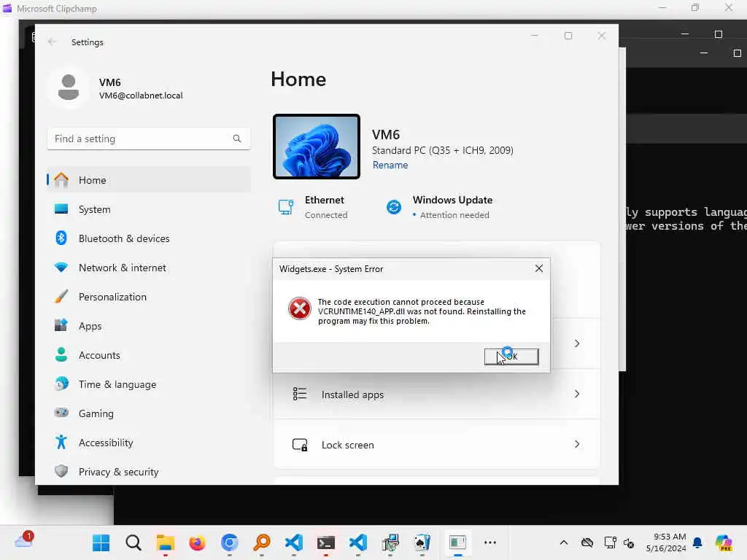Expand Lock screen chevron

577,444
